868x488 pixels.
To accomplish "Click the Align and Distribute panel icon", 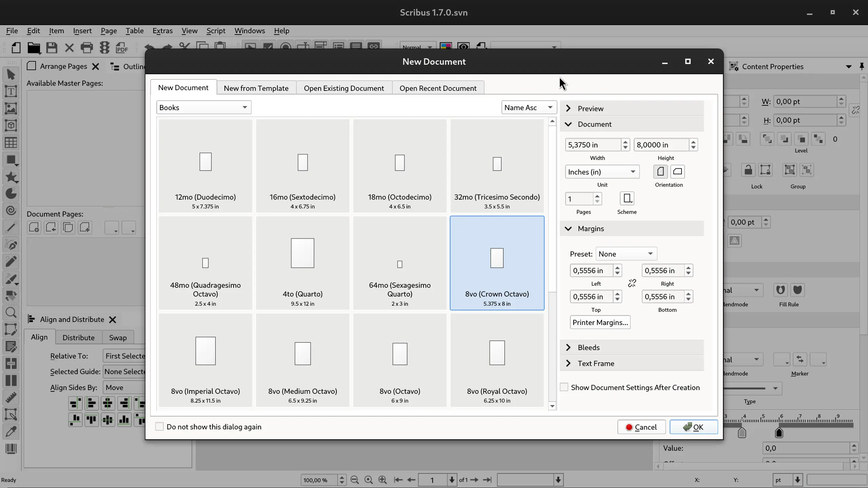I will click(31, 319).
